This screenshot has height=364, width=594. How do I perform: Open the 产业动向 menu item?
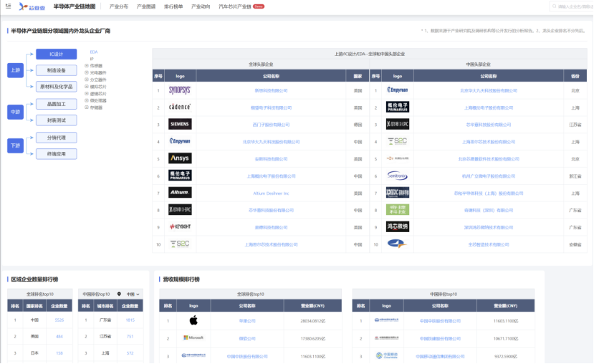201,6
